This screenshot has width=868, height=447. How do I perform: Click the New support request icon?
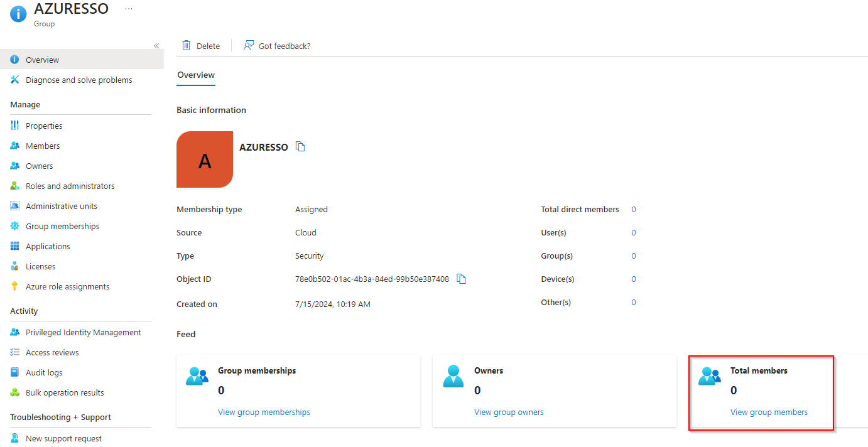coord(15,438)
